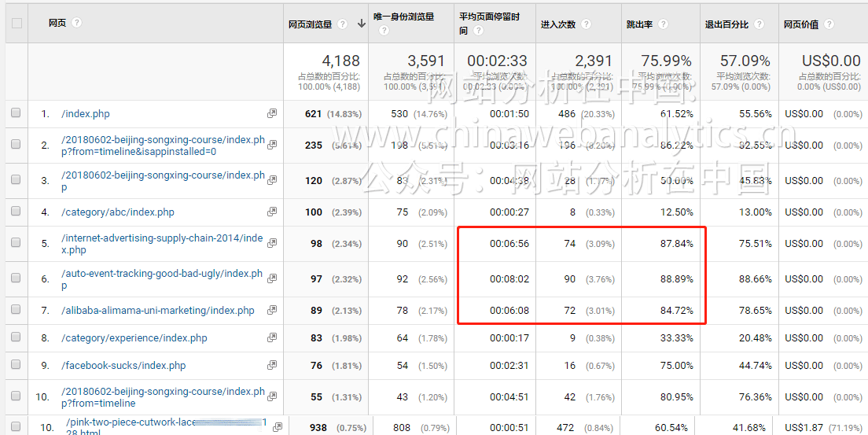Screen dimensions: 868x435
Task: Click help icon next to 进入次数 header
Action: pos(583,24)
